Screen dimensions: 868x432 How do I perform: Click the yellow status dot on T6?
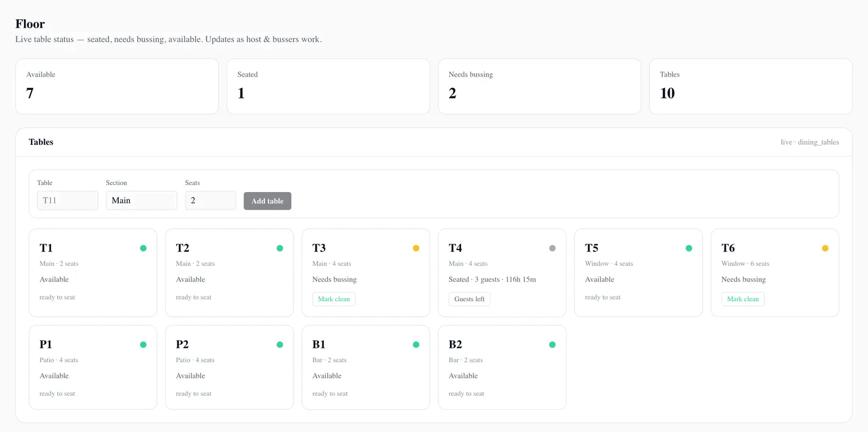pyautogui.click(x=825, y=248)
